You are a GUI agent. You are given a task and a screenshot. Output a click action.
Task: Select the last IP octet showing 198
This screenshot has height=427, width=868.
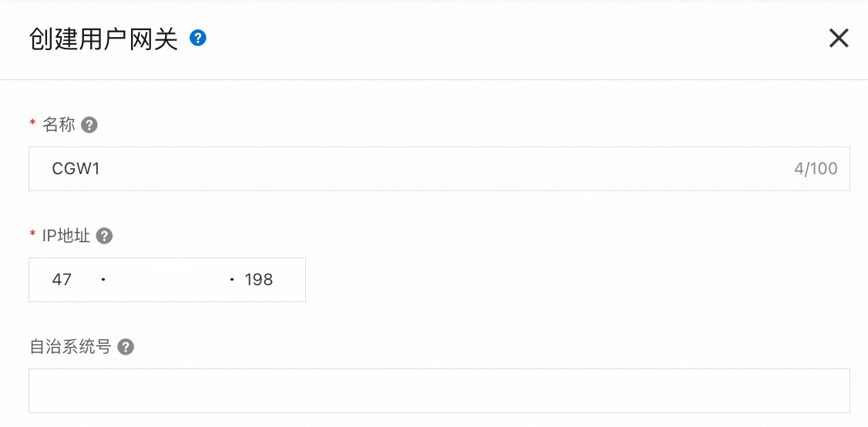[259, 280]
